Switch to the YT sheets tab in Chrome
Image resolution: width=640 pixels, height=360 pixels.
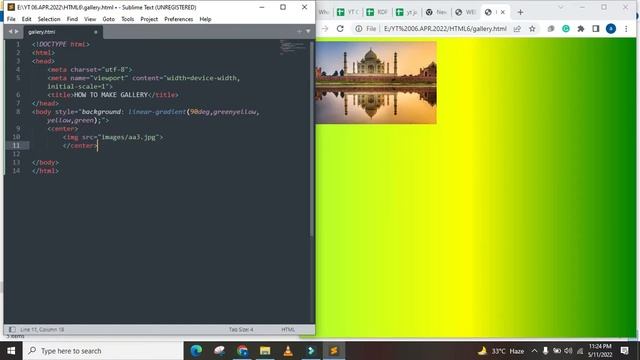point(347,12)
